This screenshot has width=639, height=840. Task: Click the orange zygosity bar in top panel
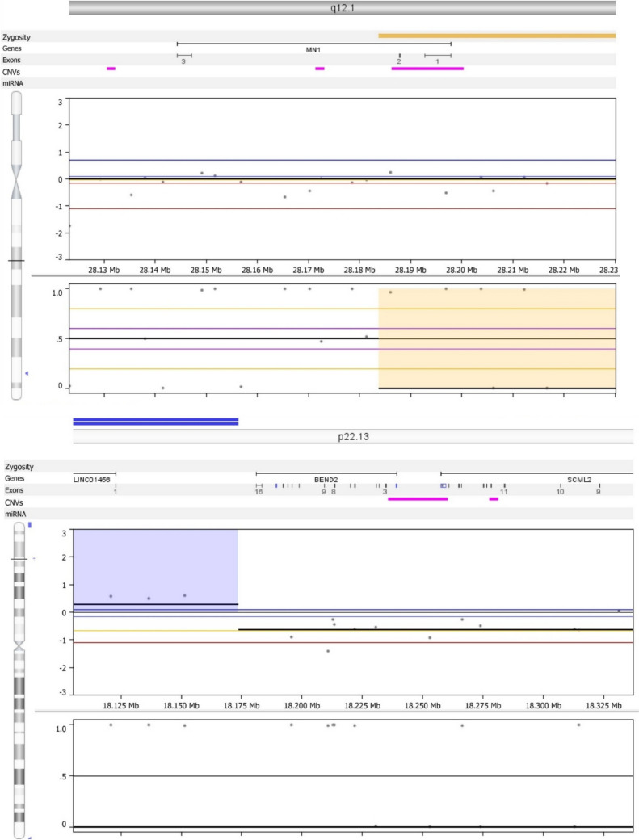(x=497, y=36)
